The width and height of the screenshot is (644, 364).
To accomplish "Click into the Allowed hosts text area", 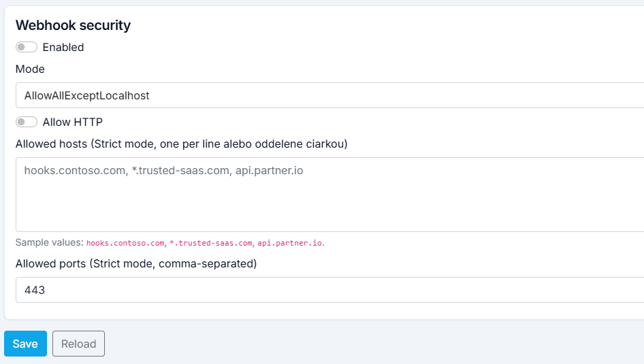I will click(x=329, y=195).
